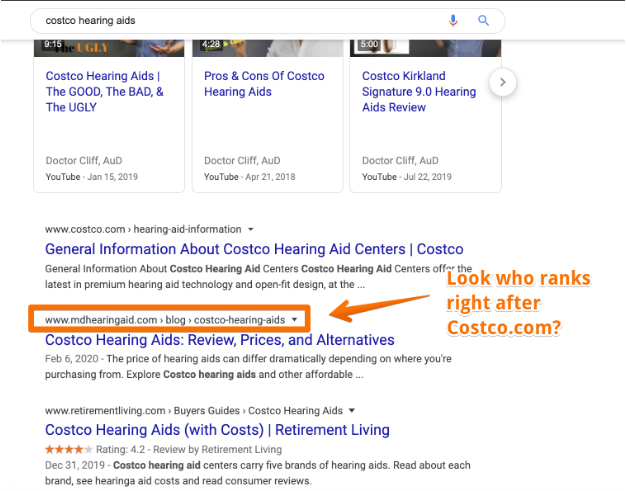Click the blue magnifier search icon

pos(483,20)
